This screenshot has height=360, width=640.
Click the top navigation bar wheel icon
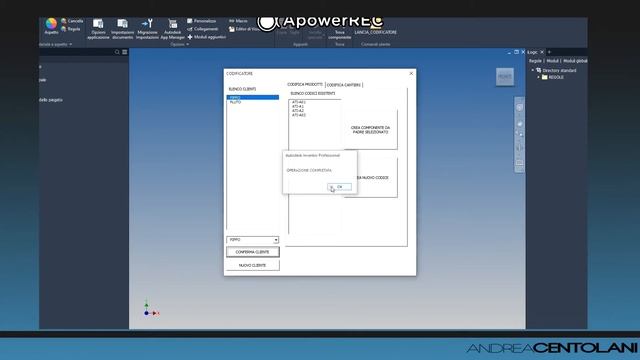519,108
